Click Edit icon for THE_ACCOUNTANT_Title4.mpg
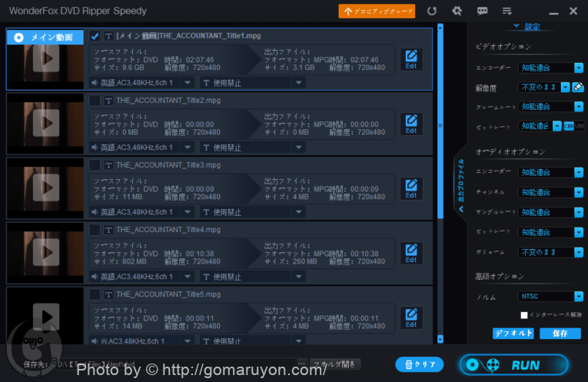588x382 pixels. (x=411, y=253)
